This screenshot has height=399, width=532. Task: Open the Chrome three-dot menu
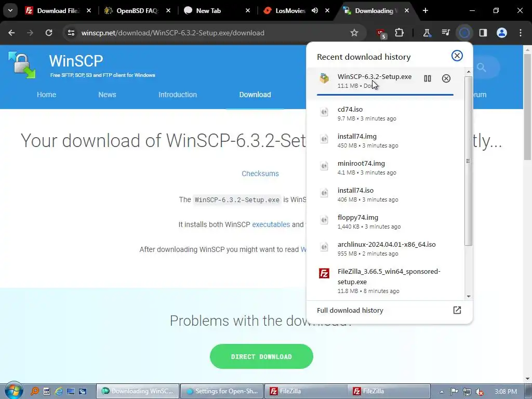(521, 33)
